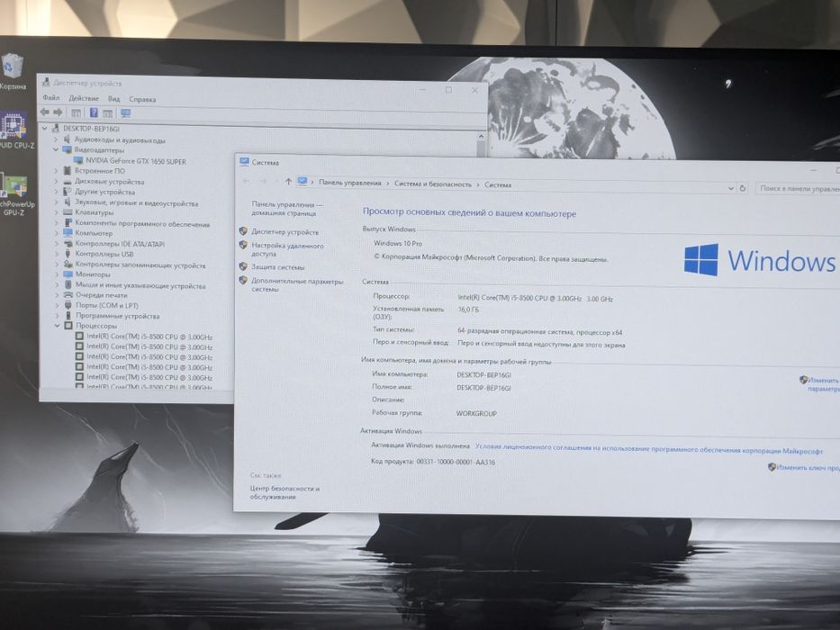This screenshot has height=630, width=840.
Task: Click Изменить параметры link
Action: pyautogui.click(x=823, y=384)
